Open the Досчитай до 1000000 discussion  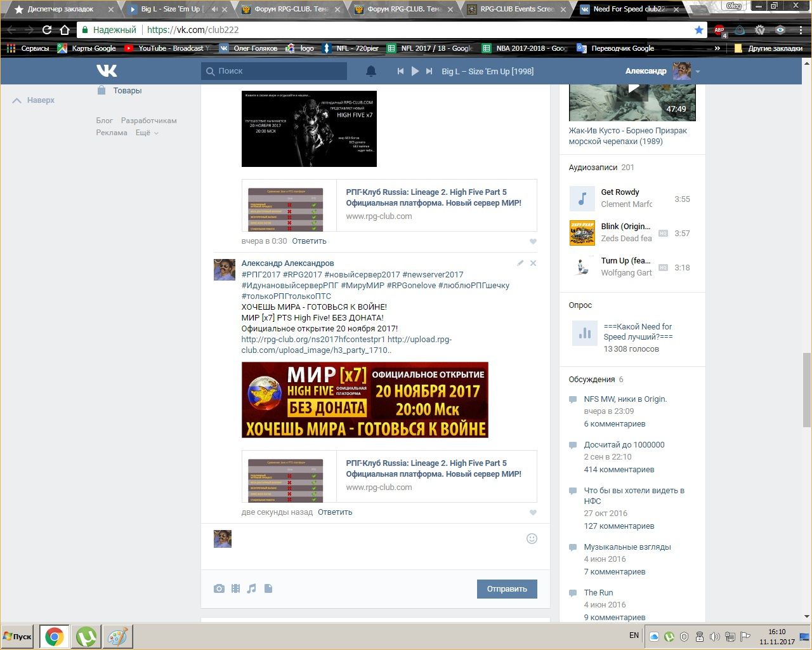tap(624, 445)
